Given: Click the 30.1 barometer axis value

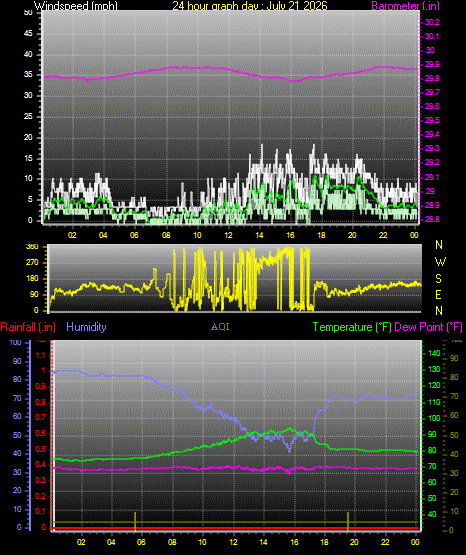Looking at the screenshot, I should 432,36.
